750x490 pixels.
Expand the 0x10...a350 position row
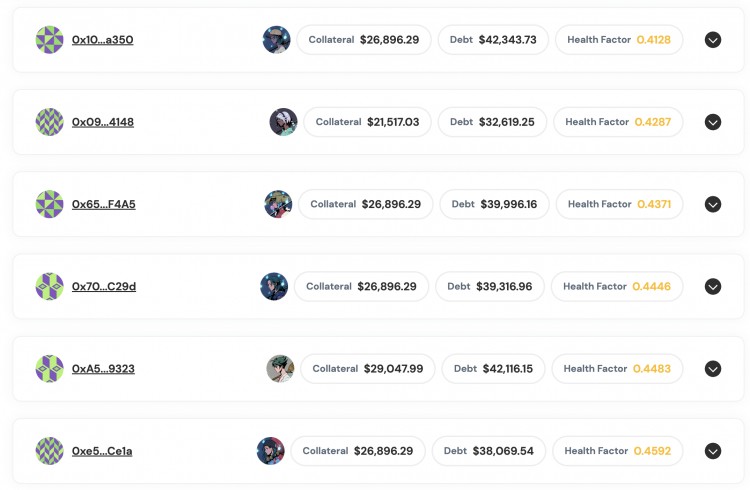(x=713, y=40)
